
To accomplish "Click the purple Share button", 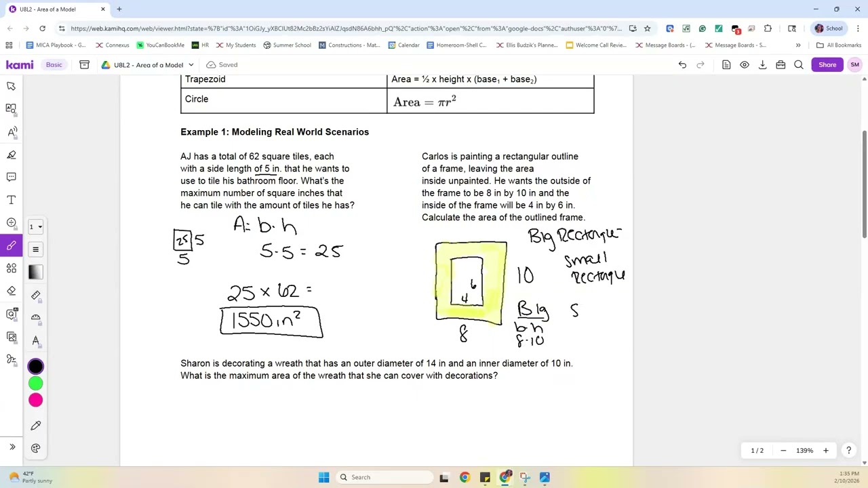I will [827, 64].
